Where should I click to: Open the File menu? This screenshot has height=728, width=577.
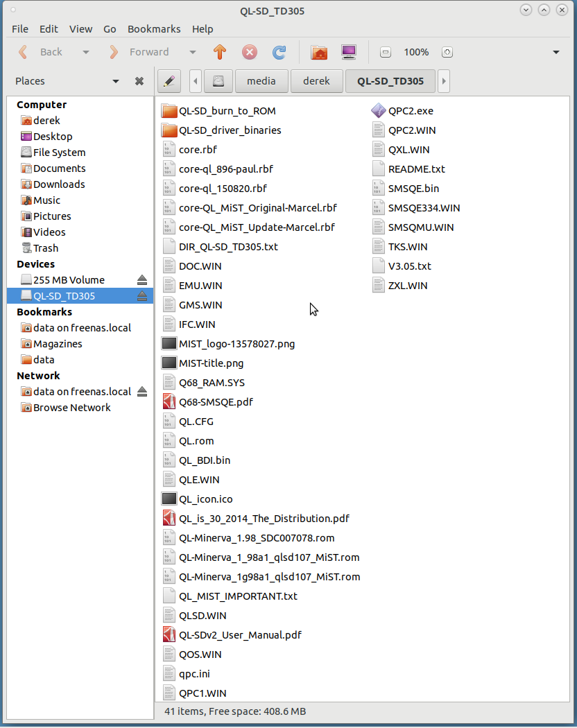tap(20, 29)
